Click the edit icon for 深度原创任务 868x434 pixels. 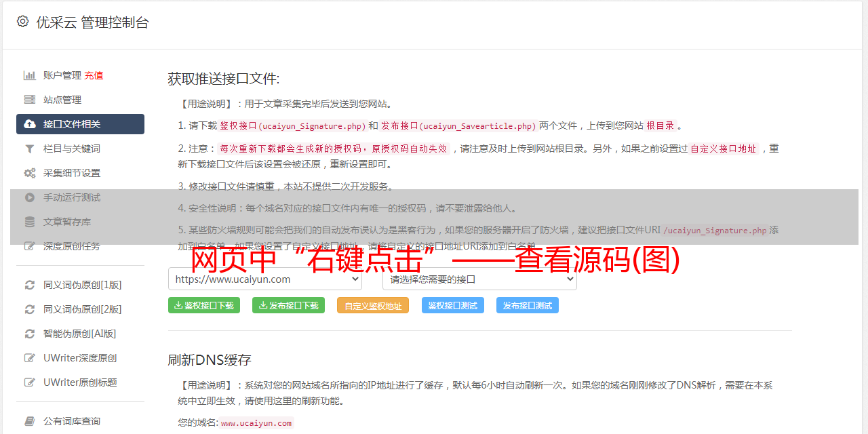click(x=30, y=246)
